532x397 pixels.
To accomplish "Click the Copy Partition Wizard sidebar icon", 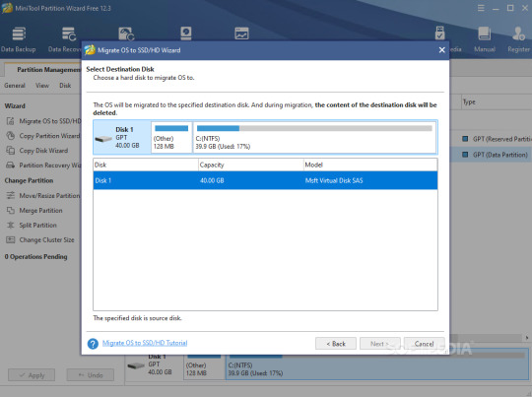I will [x=11, y=136].
